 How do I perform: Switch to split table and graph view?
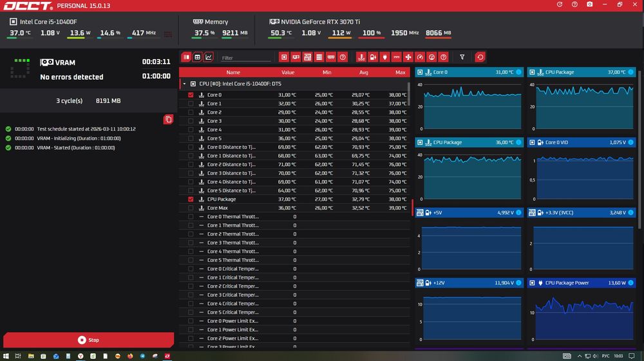(186, 57)
